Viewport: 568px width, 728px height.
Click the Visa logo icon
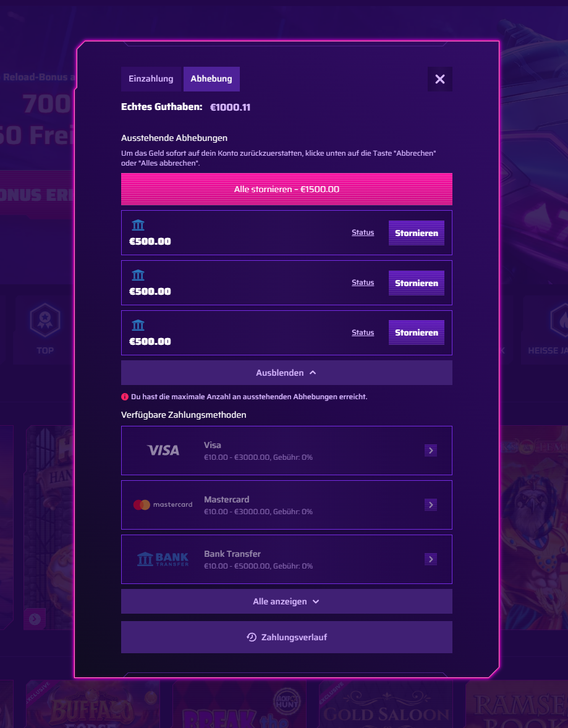[x=163, y=450]
